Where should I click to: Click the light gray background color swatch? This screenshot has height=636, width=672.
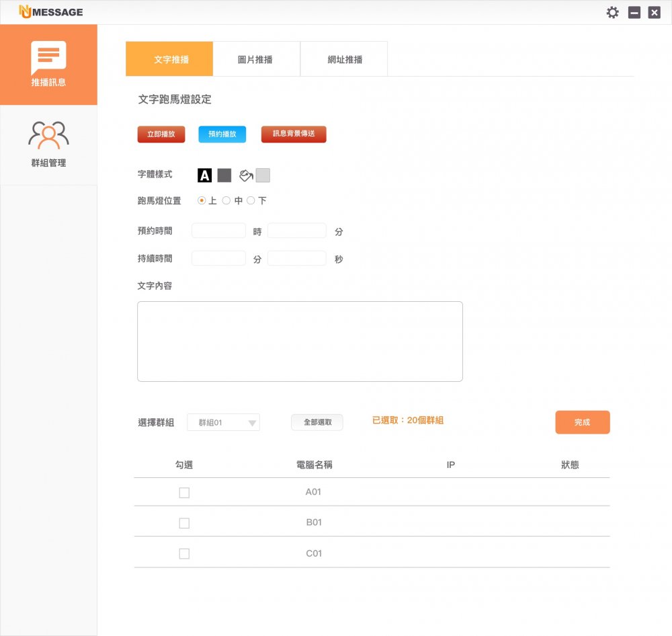[x=263, y=175]
